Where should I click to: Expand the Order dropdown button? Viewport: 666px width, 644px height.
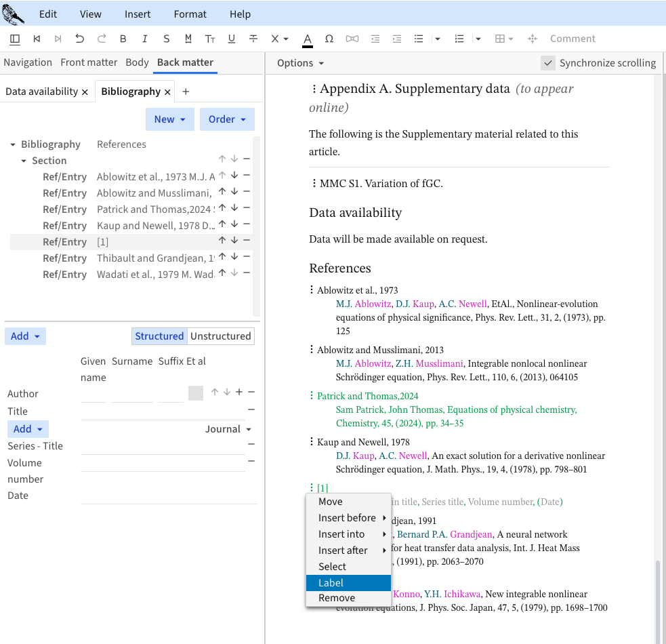pyautogui.click(x=227, y=119)
